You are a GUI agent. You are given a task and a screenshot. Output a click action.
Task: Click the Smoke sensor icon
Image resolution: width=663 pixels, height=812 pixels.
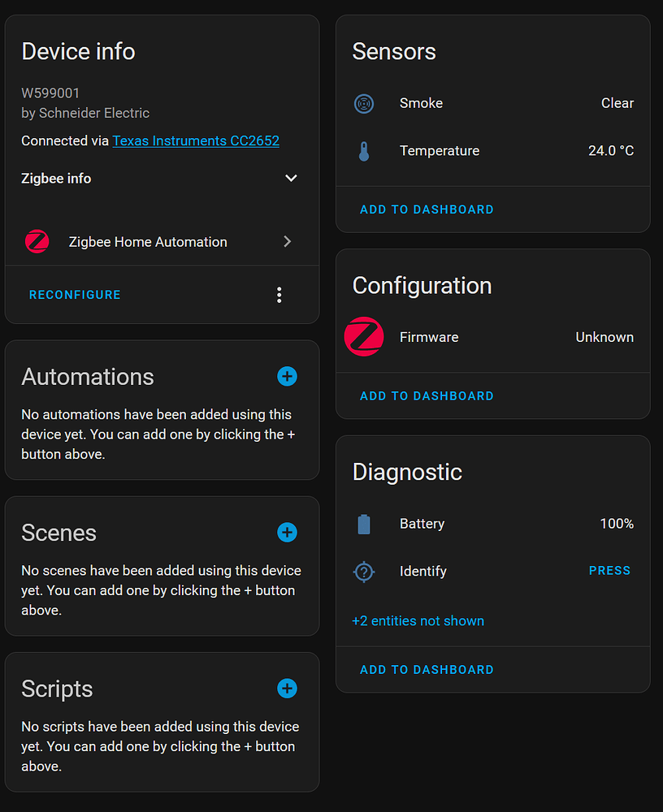click(x=364, y=104)
